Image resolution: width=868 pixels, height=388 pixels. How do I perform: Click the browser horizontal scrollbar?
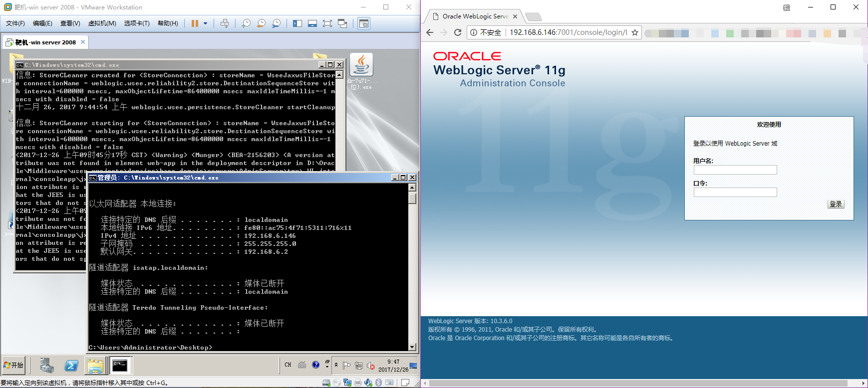click(638, 384)
